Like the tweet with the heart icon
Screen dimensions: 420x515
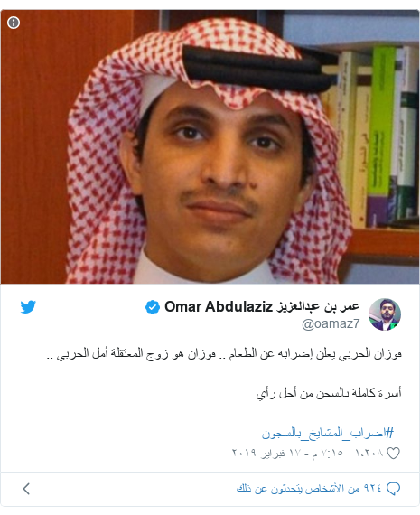[x=394, y=454]
